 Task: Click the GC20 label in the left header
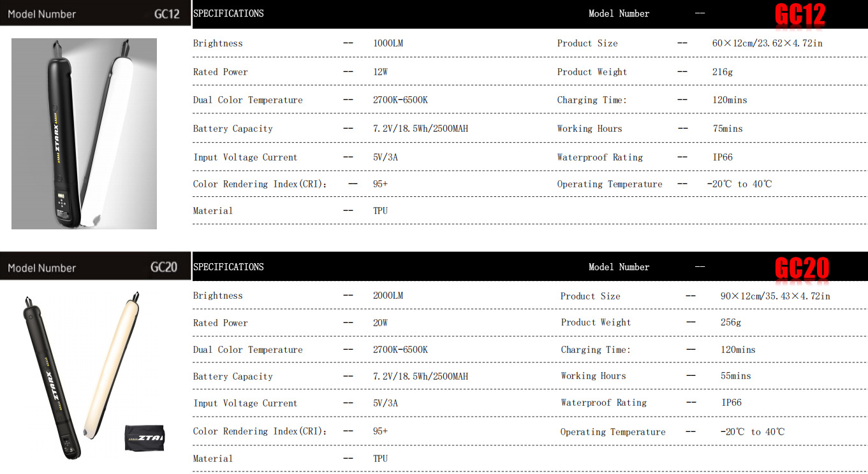click(x=164, y=267)
